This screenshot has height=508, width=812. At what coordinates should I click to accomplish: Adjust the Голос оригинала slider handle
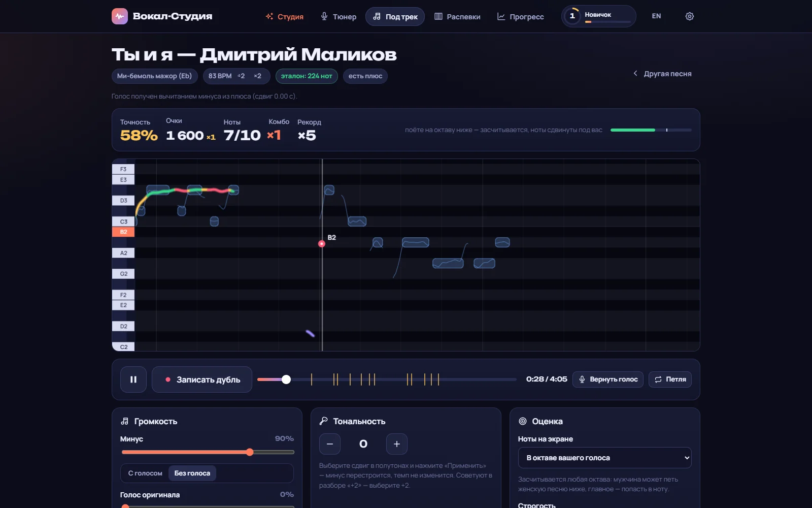[125, 506]
